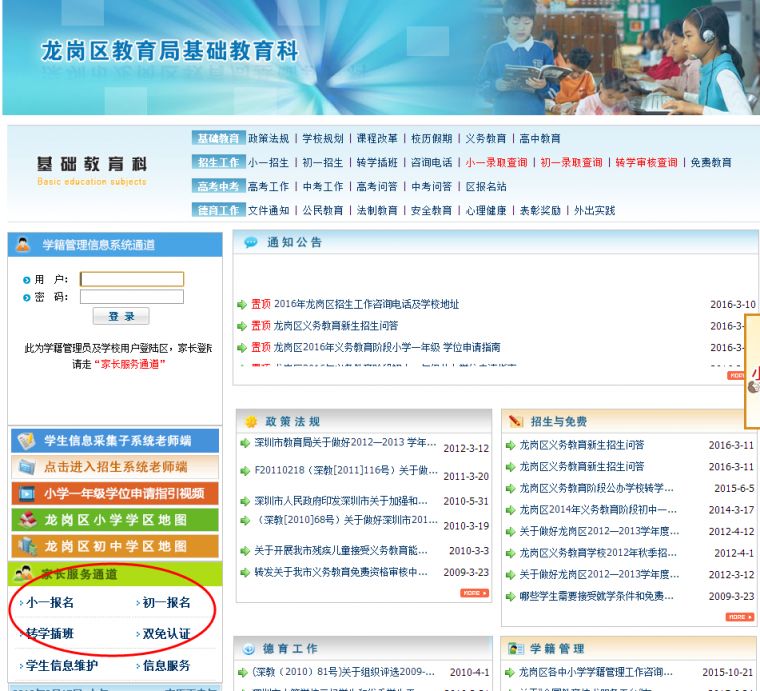
Task: Select 小一招生 in navigation menu
Action: point(269,162)
